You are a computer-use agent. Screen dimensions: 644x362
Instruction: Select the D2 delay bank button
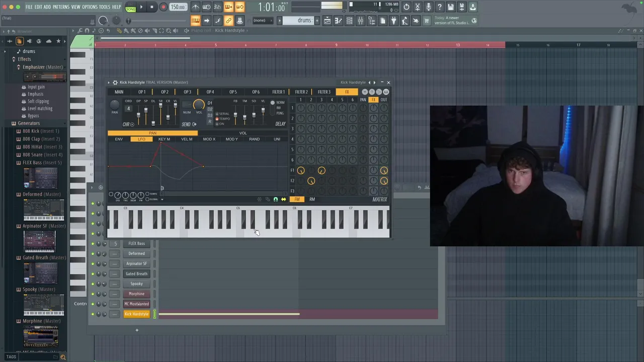pyautogui.click(x=210, y=109)
